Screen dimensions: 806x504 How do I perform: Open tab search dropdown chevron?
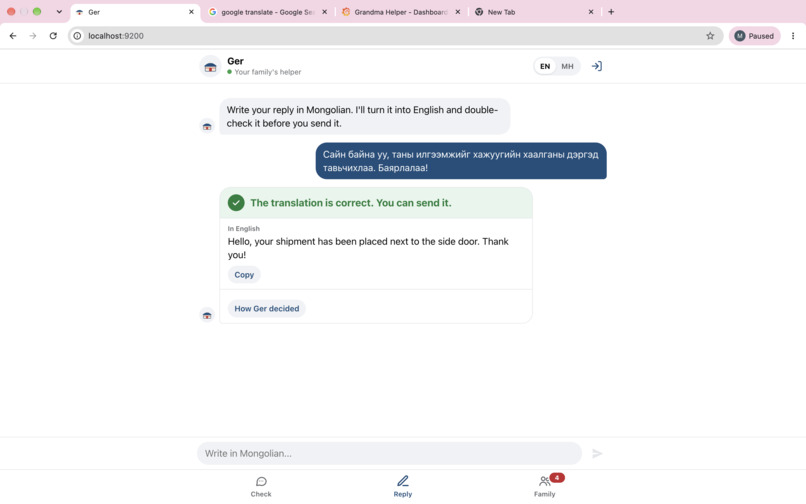pos(59,12)
